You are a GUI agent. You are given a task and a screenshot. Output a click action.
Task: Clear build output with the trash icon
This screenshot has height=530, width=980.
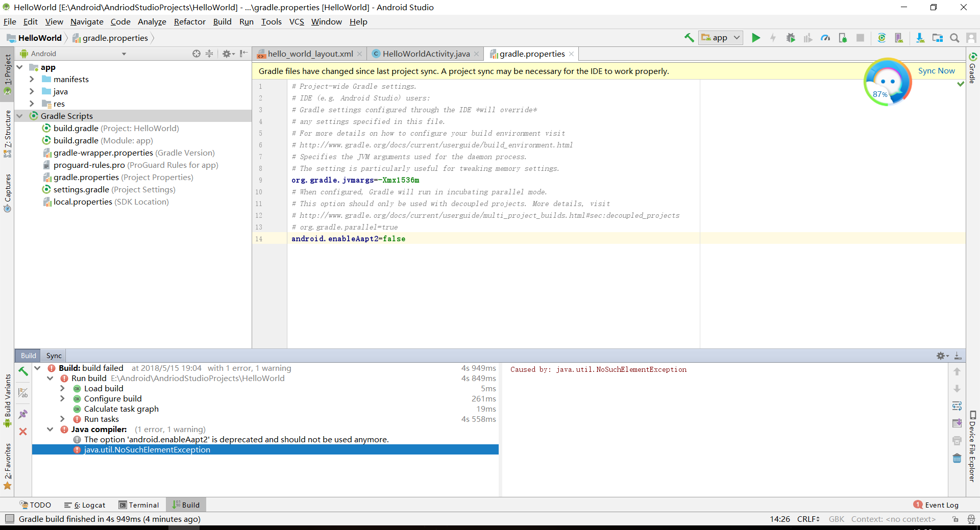tap(957, 458)
